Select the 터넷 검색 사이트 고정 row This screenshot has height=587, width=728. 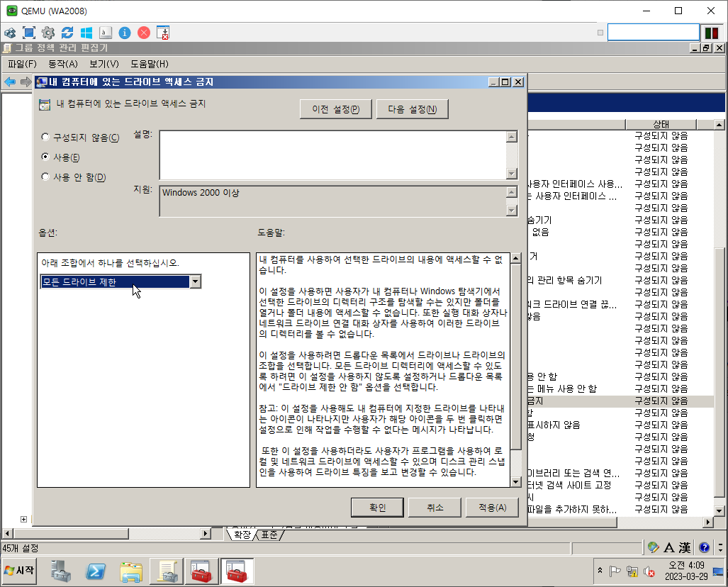620,486
